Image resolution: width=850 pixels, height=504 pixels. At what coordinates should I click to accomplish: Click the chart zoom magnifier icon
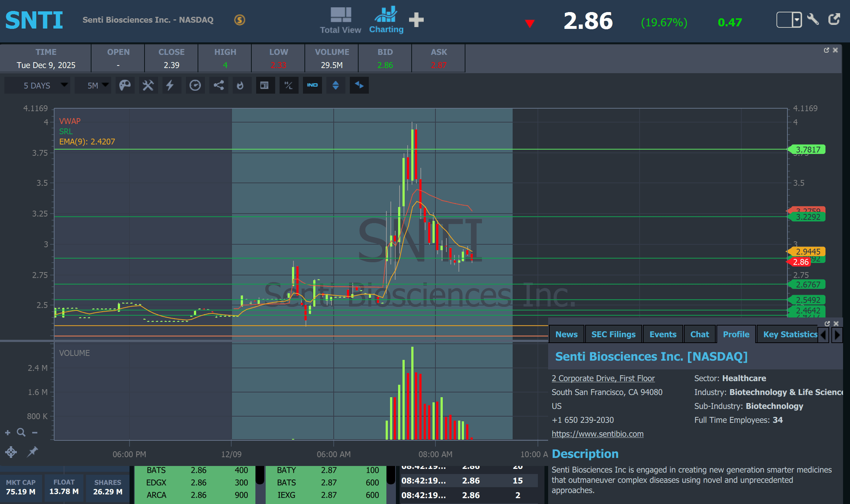tap(21, 433)
